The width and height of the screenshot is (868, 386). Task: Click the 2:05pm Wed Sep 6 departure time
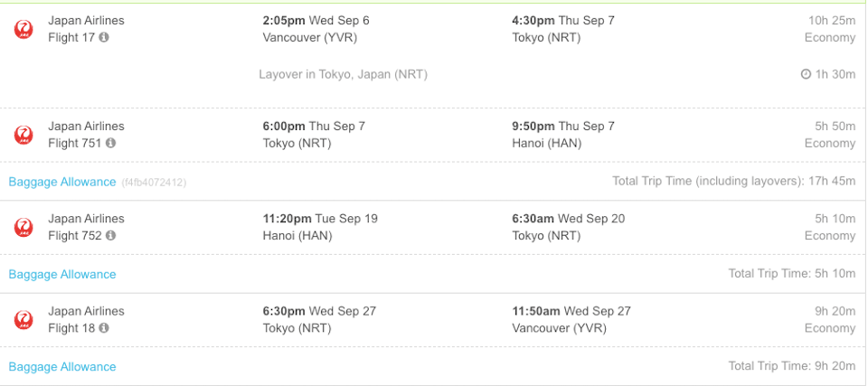(x=316, y=21)
